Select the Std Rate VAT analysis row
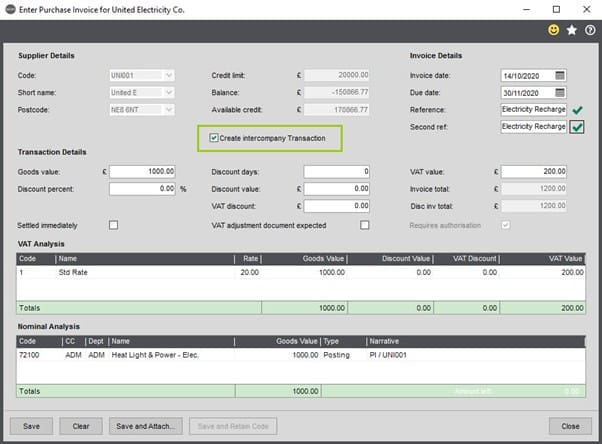 pos(301,272)
